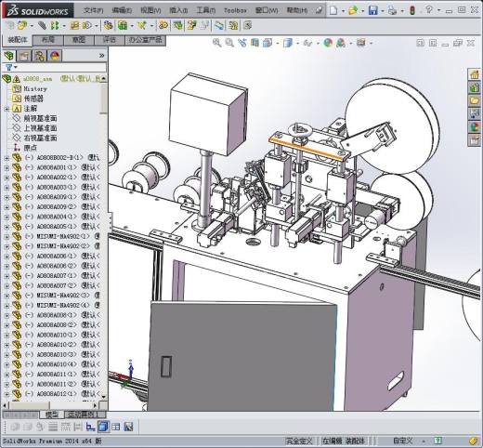Click the Print icon
Viewport: 483px width, 448px height.
pos(392,10)
